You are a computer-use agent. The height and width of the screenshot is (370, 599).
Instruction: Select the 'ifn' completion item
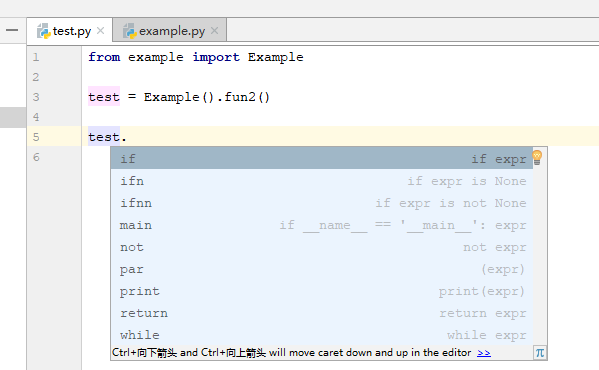322,181
